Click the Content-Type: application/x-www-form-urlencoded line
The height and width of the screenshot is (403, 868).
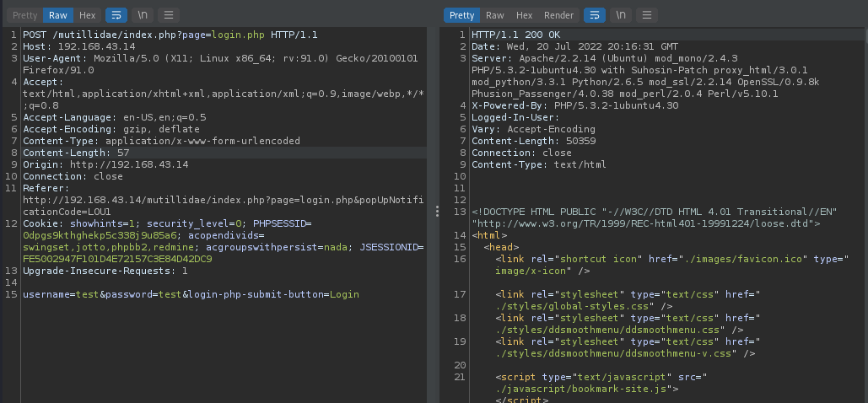pyautogui.click(x=161, y=141)
